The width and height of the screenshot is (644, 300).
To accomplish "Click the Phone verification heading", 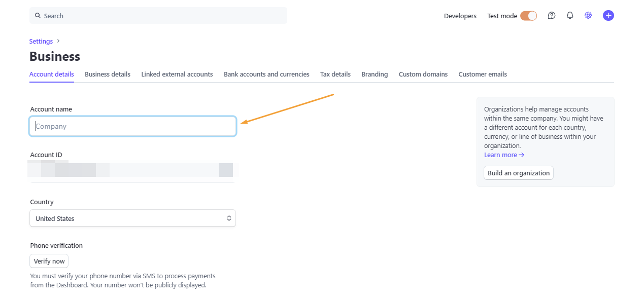I will (x=56, y=245).
